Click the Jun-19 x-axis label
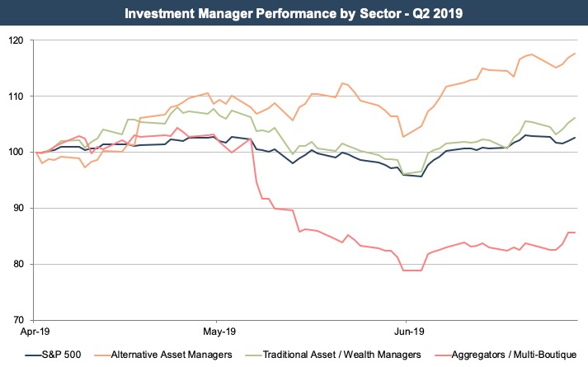The height and width of the screenshot is (367, 588). click(406, 334)
